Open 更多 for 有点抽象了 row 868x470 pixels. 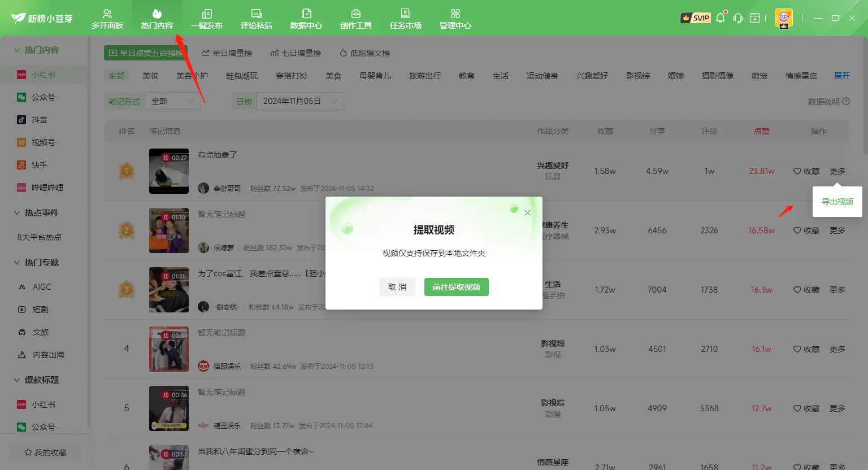click(x=837, y=171)
